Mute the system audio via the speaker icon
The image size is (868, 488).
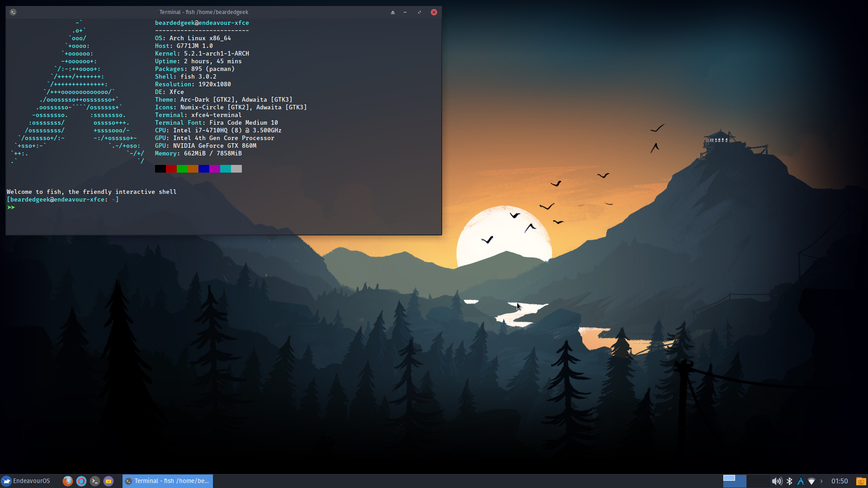[777, 481]
